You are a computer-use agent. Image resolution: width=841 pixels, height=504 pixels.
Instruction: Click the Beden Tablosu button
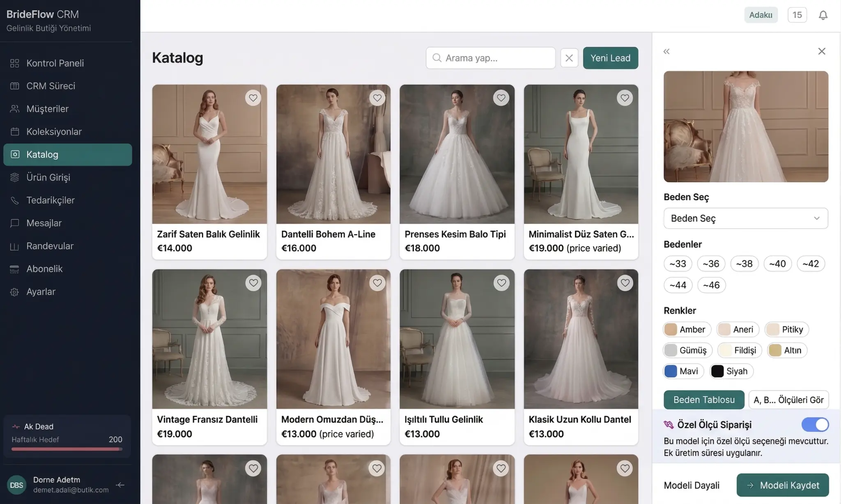coord(704,400)
